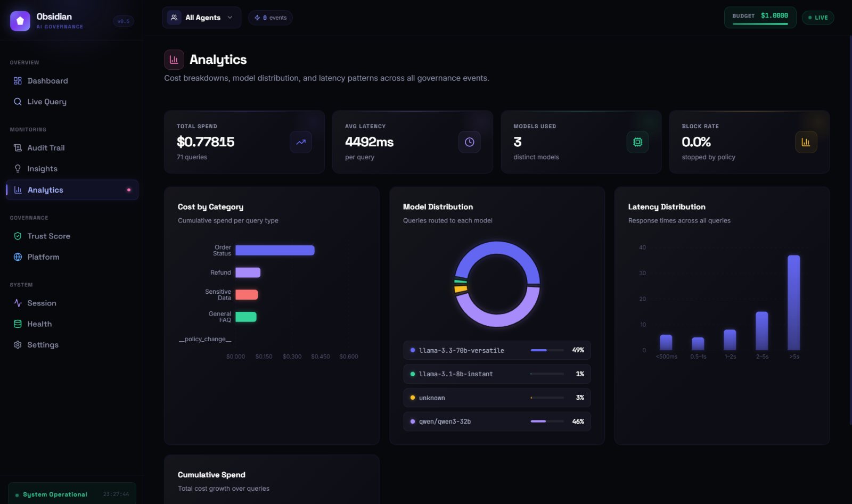Click the Health database icon

pyautogui.click(x=18, y=324)
